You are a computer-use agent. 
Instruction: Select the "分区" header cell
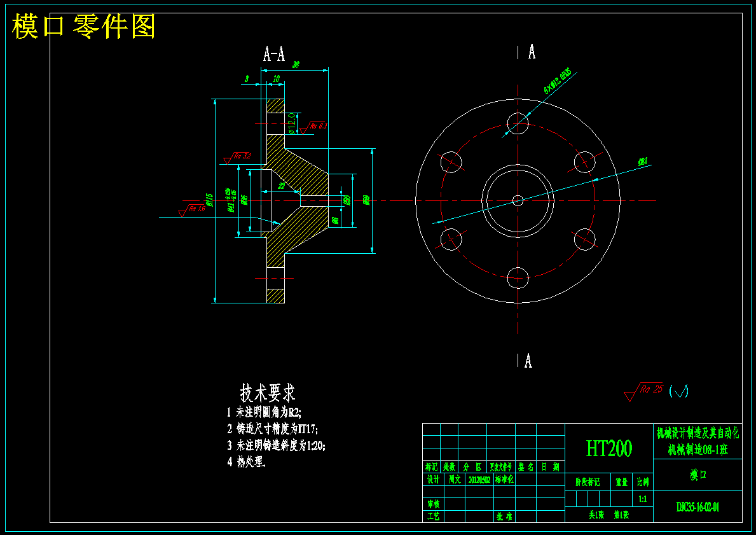click(x=472, y=467)
